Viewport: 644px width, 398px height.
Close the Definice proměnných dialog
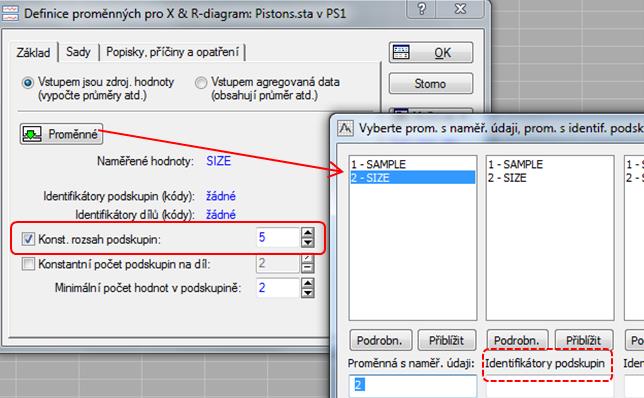[x=461, y=9]
